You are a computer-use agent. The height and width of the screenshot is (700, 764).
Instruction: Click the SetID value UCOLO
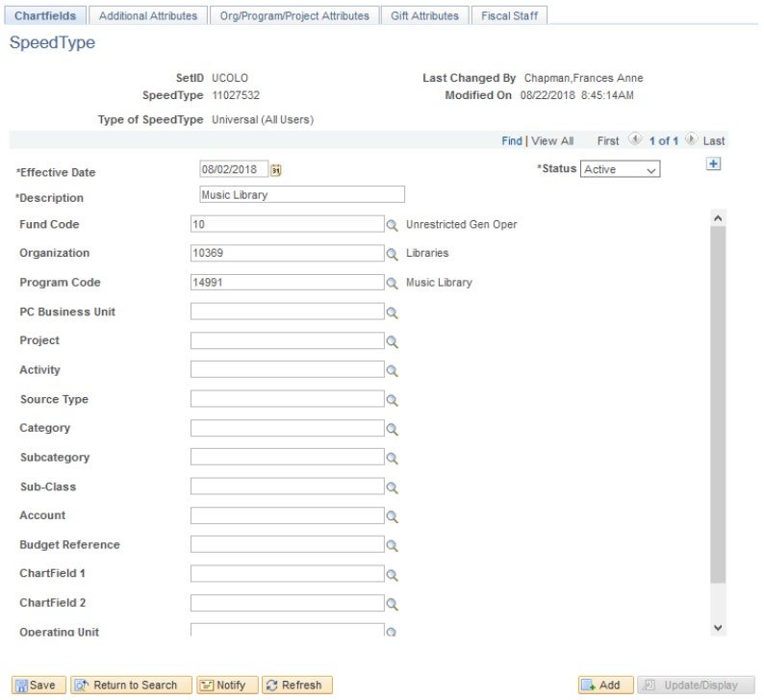tap(230, 78)
